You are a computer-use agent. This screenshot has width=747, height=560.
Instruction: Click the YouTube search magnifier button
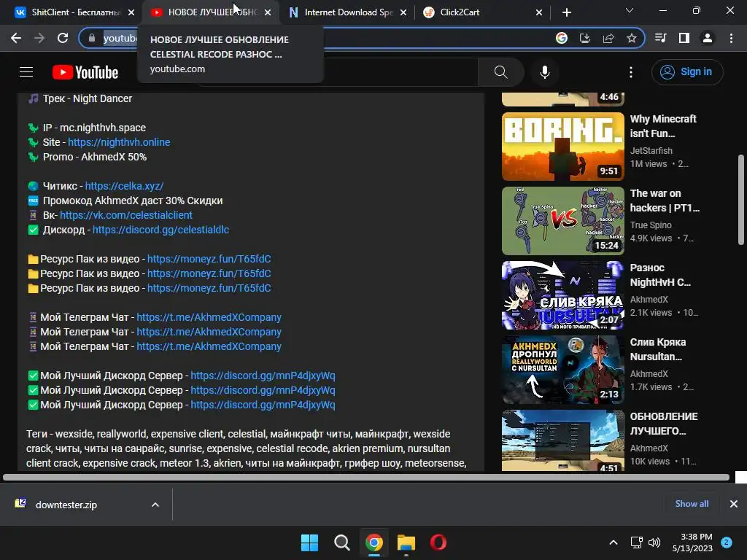pyautogui.click(x=500, y=72)
